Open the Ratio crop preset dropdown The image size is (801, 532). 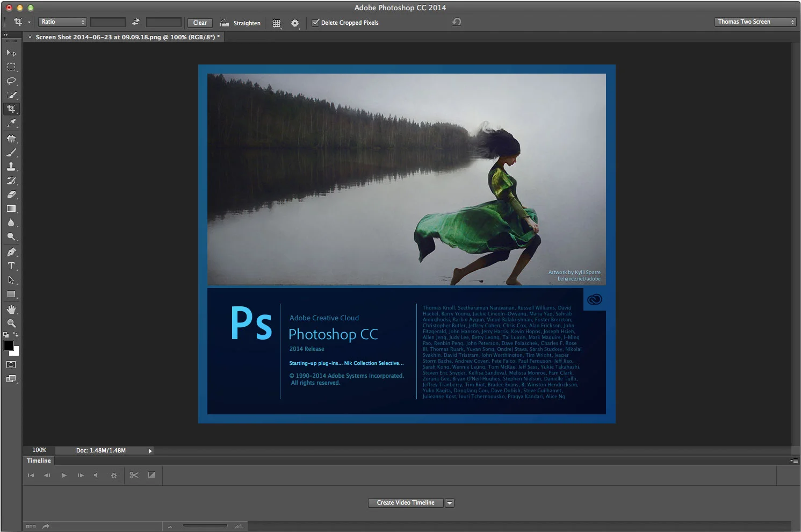click(62, 21)
